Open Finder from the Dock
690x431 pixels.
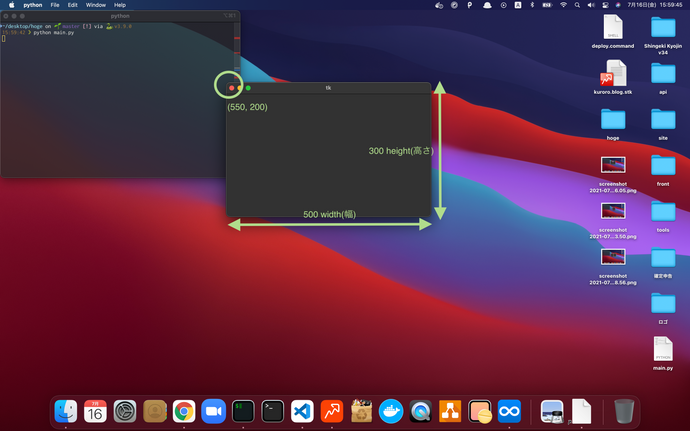tap(66, 411)
